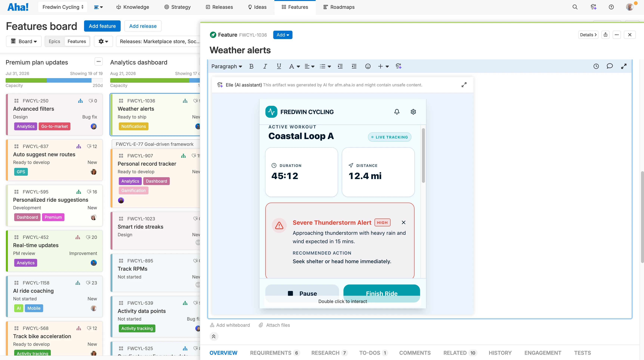Click Attach files link
The height and width of the screenshot is (360, 644).
pos(274,325)
